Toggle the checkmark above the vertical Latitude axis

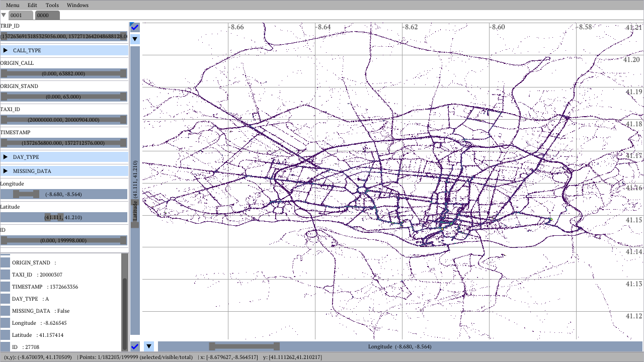pos(135,27)
